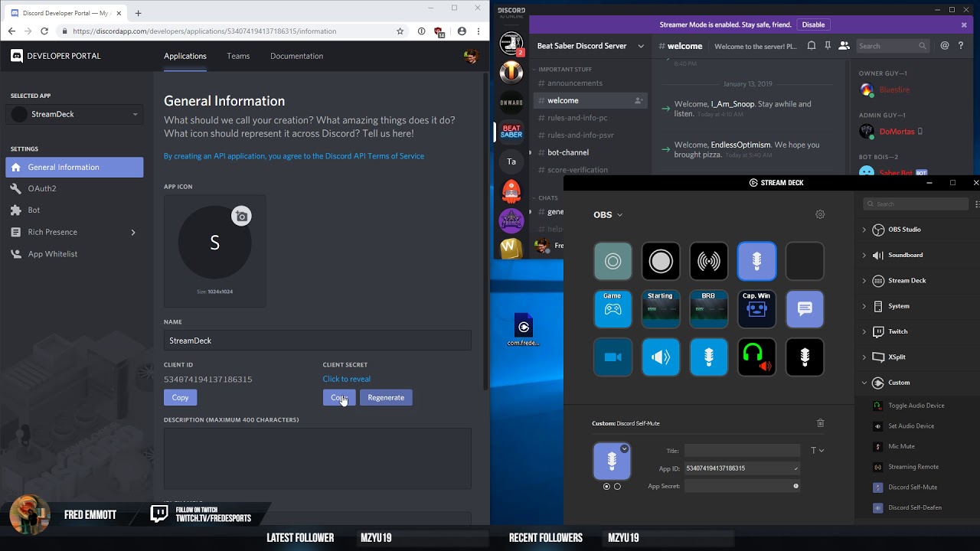Select the Discord Self-Deafen custom action
Screen dimensions: 980x551
pyautogui.click(x=915, y=507)
